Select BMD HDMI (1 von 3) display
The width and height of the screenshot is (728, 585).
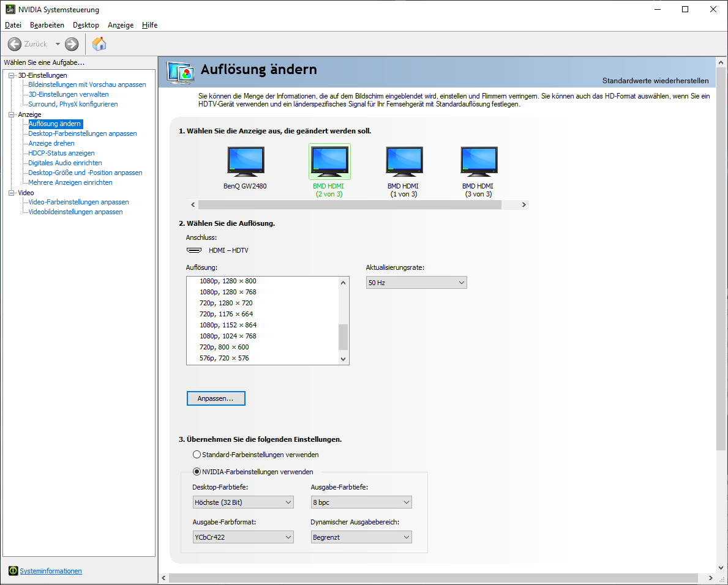[404, 162]
